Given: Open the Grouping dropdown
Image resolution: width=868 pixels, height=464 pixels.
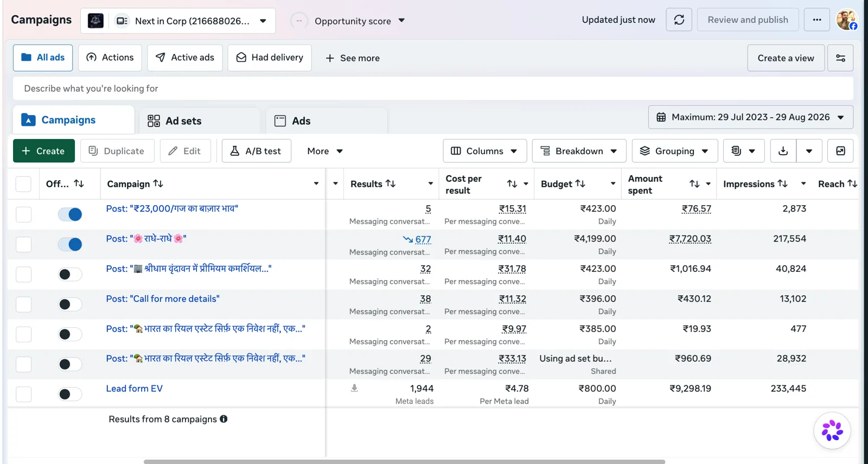Looking at the screenshot, I should pos(674,151).
